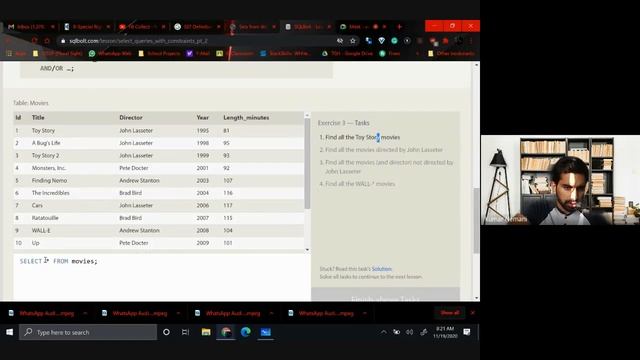Viewport: 640px width, 360px height.
Task: Click the 'Toy Story 2' title cell
Action: pyautogui.click(x=45, y=156)
